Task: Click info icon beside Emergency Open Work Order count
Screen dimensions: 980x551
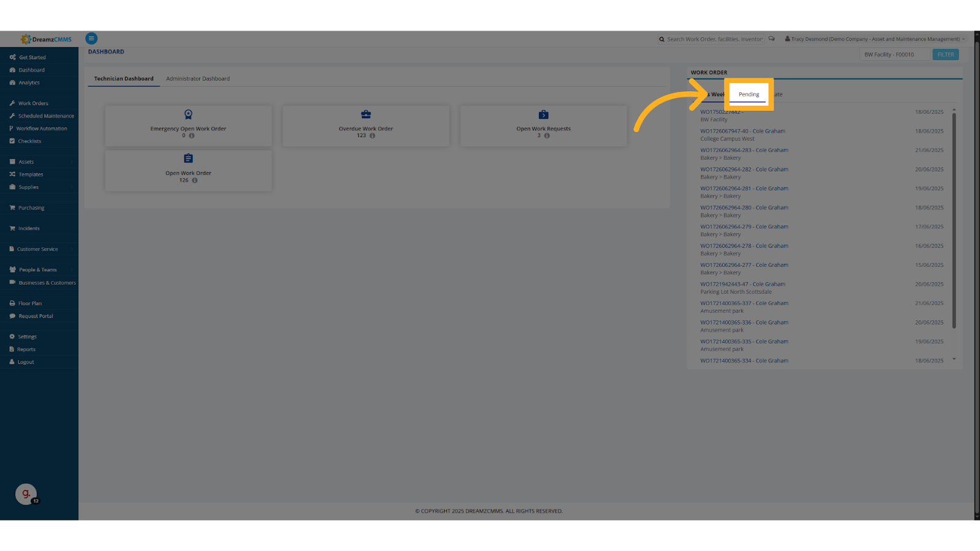Action: click(x=192, y=136)
